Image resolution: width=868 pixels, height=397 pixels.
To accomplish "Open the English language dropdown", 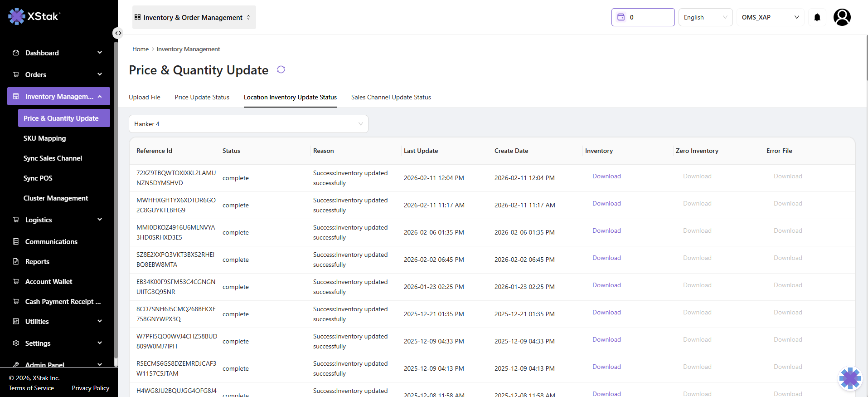I will (x=705, y=18).
